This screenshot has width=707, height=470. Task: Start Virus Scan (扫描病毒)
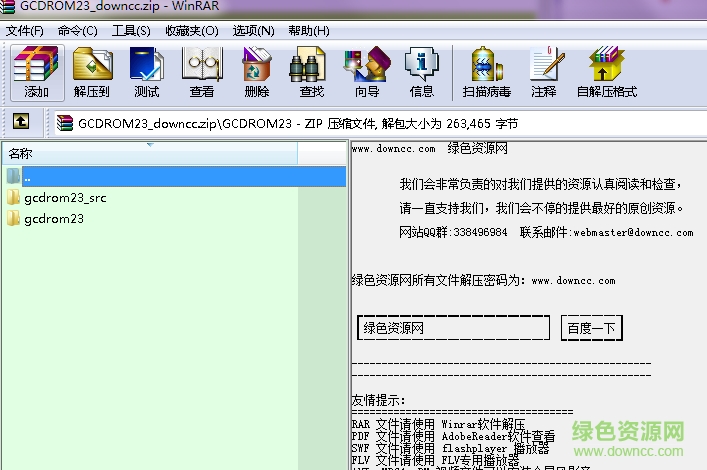pos(487,72)
